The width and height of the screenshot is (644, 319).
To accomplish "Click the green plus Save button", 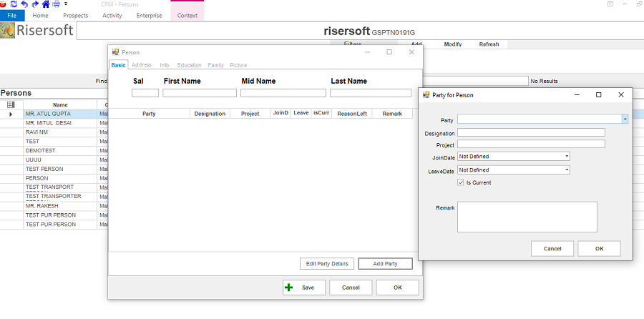I will click(303, 287).
